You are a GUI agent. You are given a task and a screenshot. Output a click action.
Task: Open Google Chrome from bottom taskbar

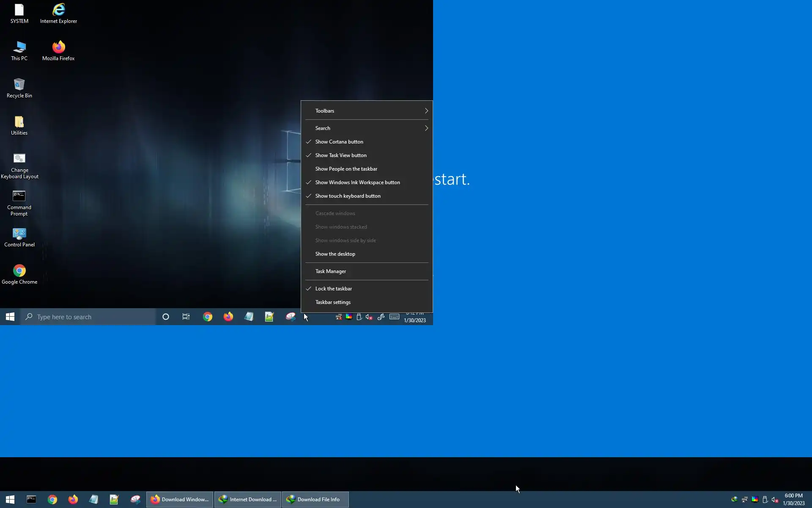click(x=52, y=500)
